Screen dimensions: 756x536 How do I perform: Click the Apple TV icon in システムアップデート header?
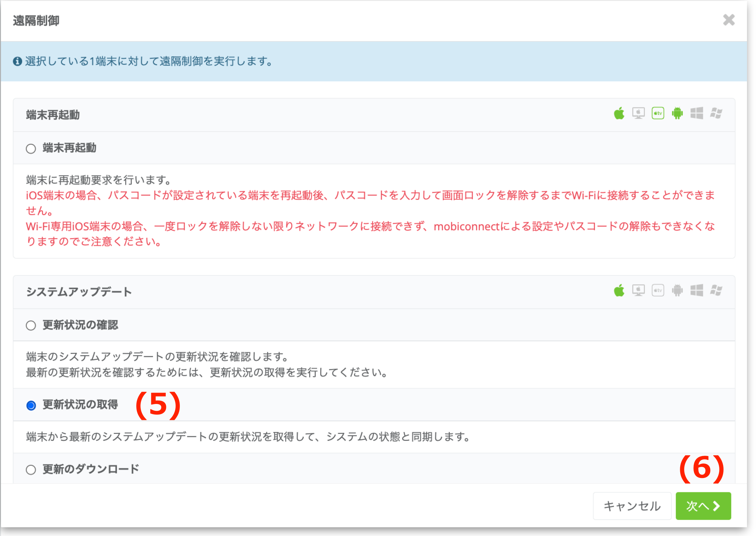658,291
